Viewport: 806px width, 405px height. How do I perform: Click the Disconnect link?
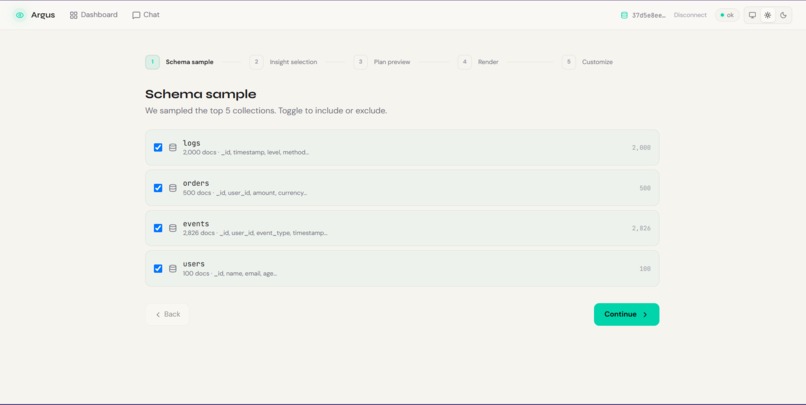(x=690, y=15)
